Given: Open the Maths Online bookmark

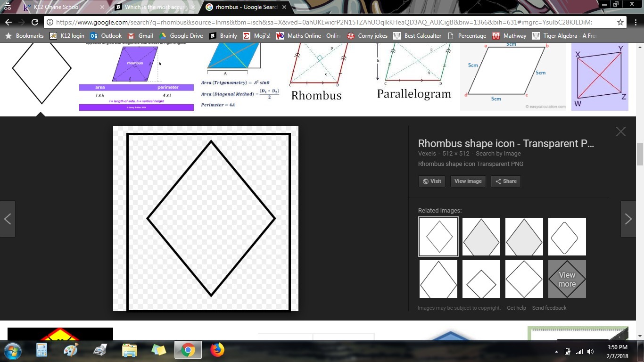Looking at the screenshot, I should 308,36.
